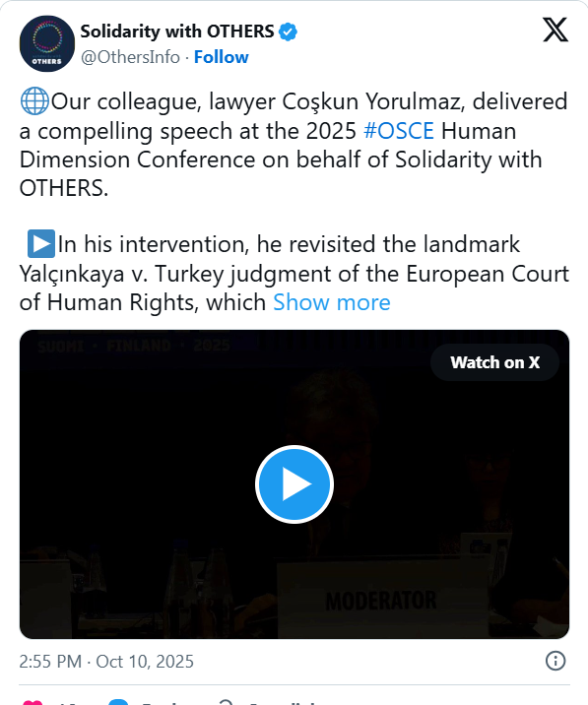588x705 pixels.
Task: Open the #OSCE hashtag
Action: pos(399,131)
